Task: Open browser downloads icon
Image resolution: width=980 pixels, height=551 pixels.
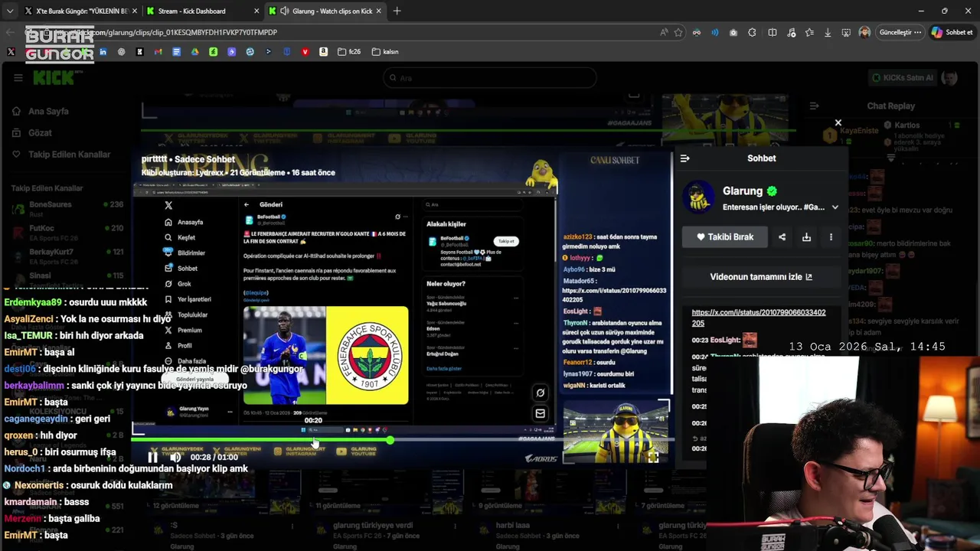Action: (x=828, y=32)
